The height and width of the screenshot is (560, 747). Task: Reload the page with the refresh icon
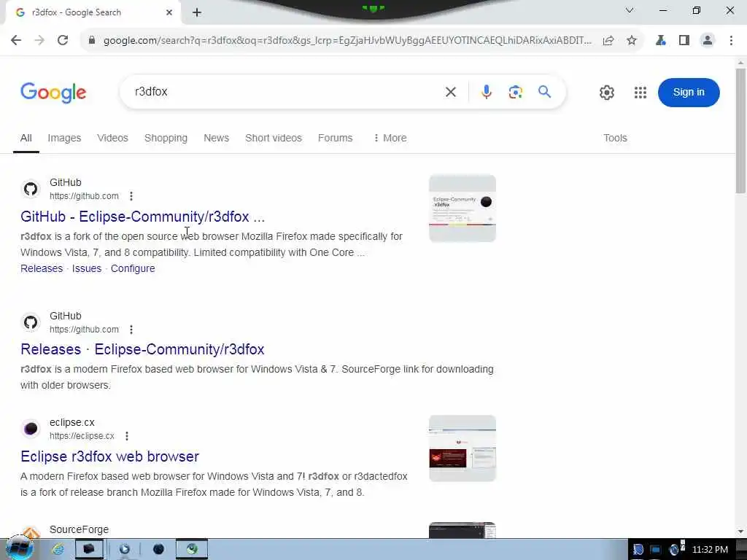click(x=63, y=41)
